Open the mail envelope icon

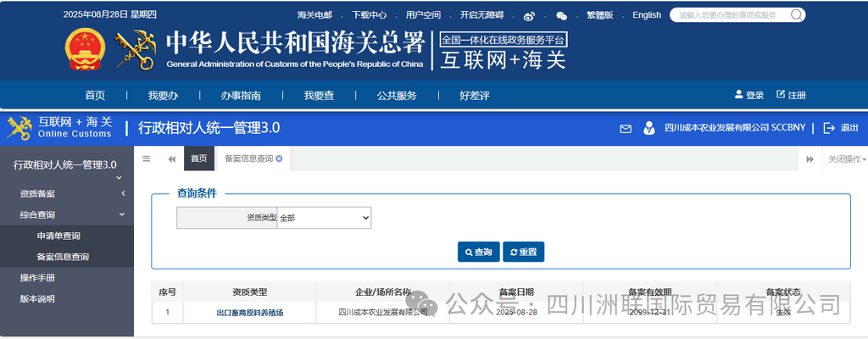pyautogui.click(x=626, y=129)
